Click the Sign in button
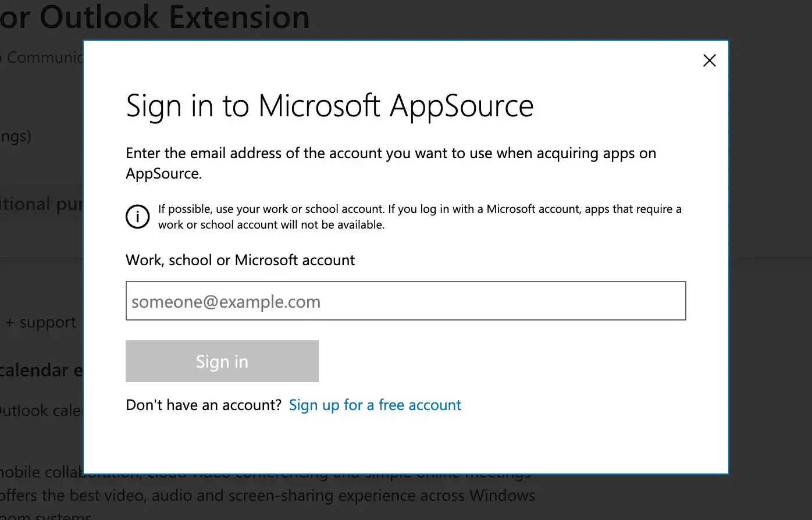 222,361
